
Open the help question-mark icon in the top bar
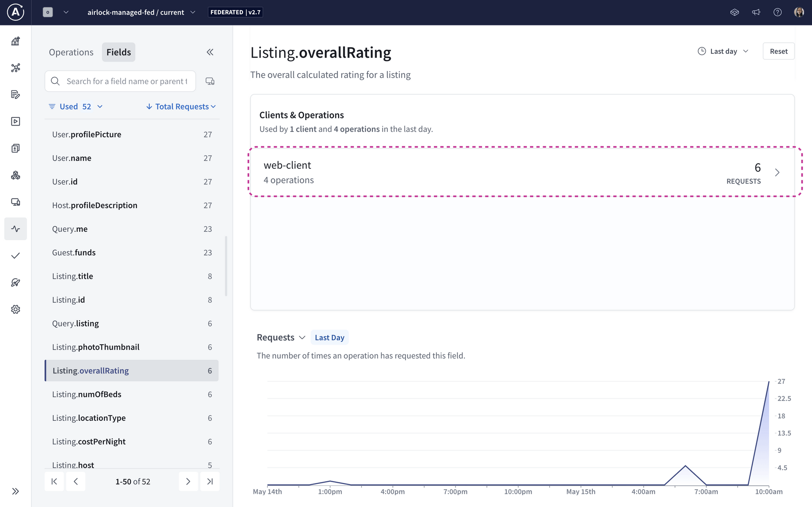click(x=778, y=12)
